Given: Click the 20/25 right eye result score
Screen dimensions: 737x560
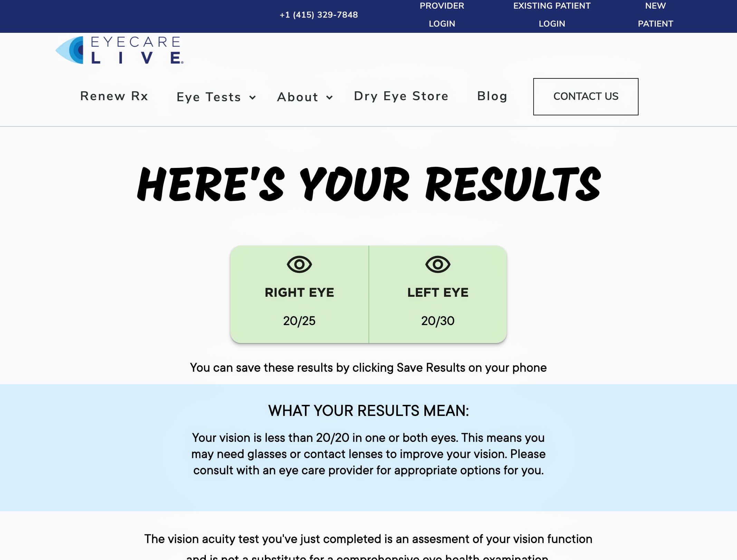Looking at the screenshot, I should pos(299,321).
